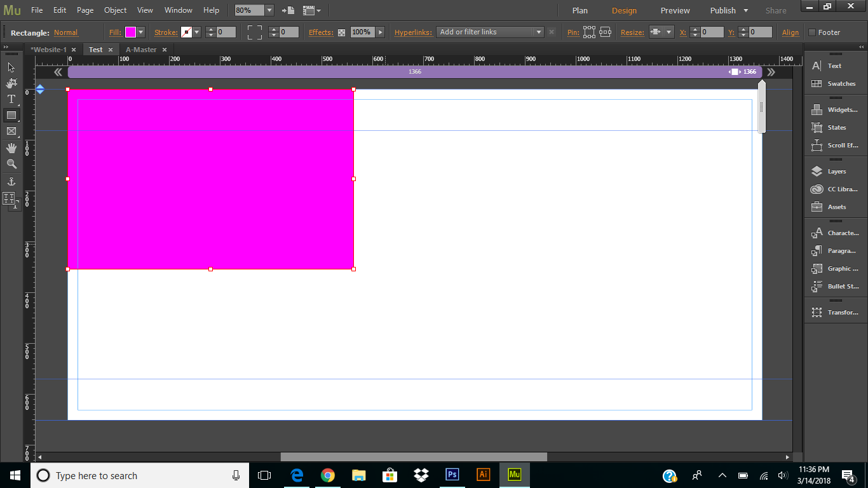Open the Page menu
This screenshot has width=868, height=488.
(x=85, y=10)
